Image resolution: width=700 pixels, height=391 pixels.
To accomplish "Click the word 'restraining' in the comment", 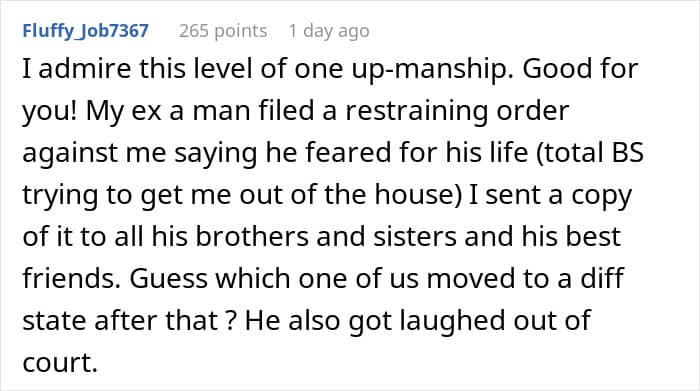I will point(416,112).
